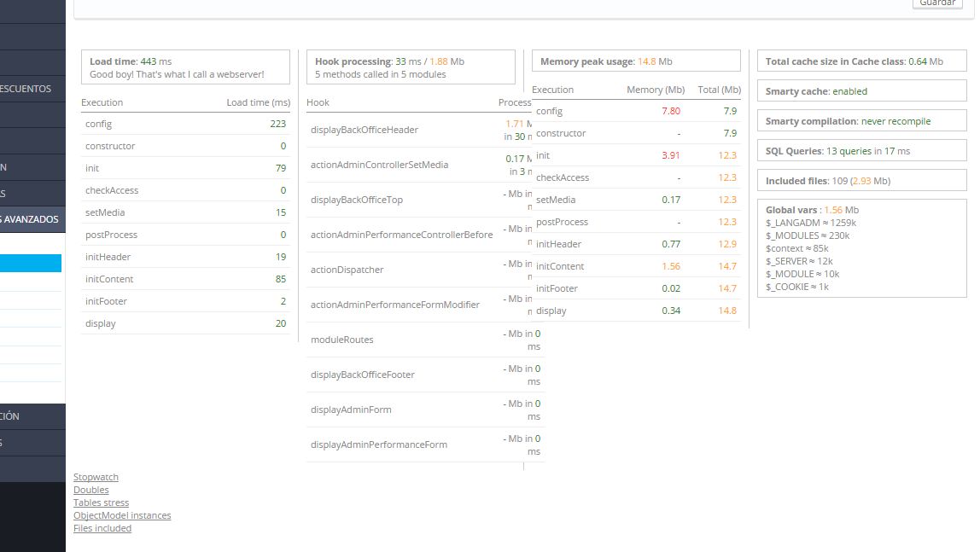The height and width of the screenshot is (552, 980).
Task: Click the Hook column header
Action: tap(318, 102)
